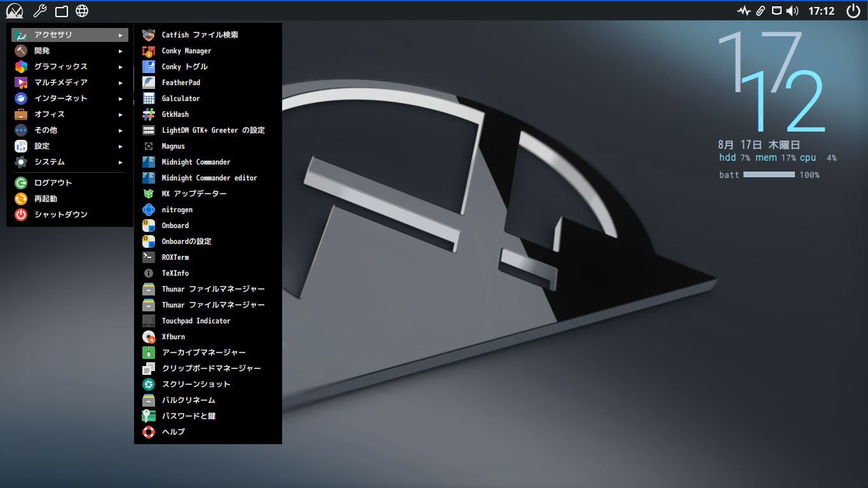Click the Magnus magnifier icon
Image resolution: width=868 pixels, height=488 pixels.
coord(149,146)
